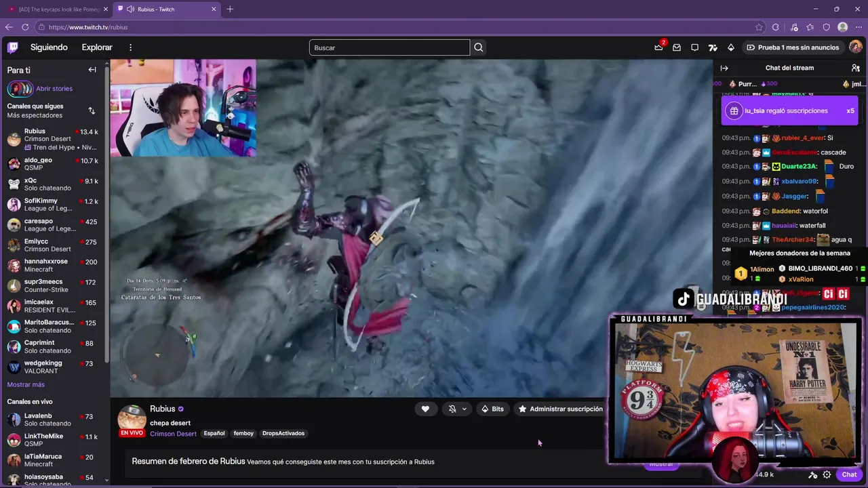This screenshot has width=868, height=488.
Task: Click the femboy tag
Action: [243, 433]
